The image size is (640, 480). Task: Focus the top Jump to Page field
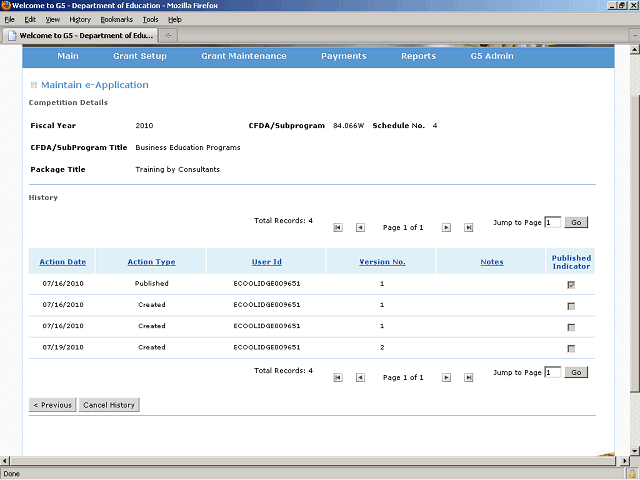(x=553, y=222)
